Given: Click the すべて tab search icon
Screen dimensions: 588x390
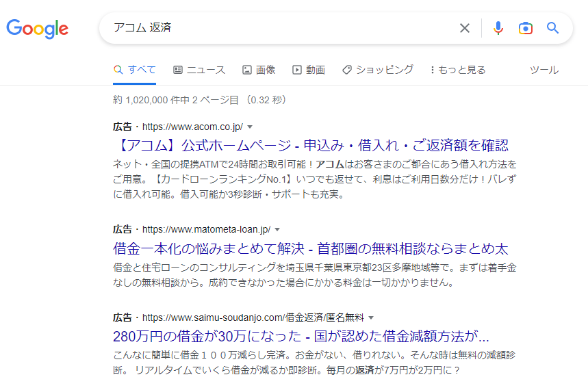Looking at the screenshot, I should [x=118, y=70].
